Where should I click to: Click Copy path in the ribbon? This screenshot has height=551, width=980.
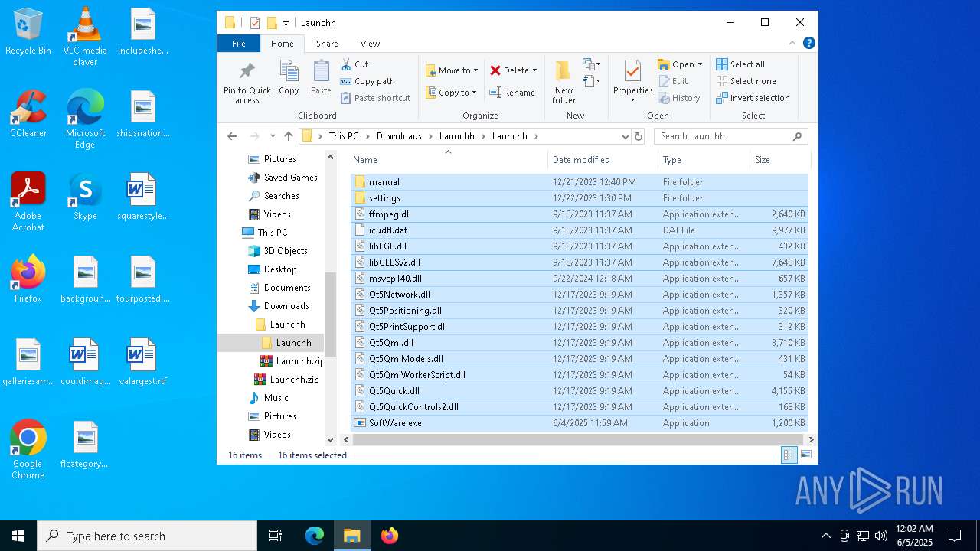tap(367, 81)
